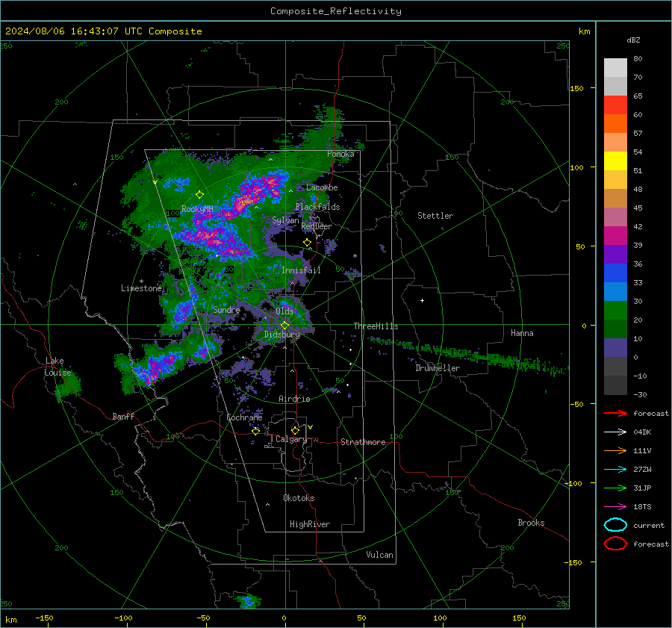Click the Lake Louise label

(x=57, y=367)
